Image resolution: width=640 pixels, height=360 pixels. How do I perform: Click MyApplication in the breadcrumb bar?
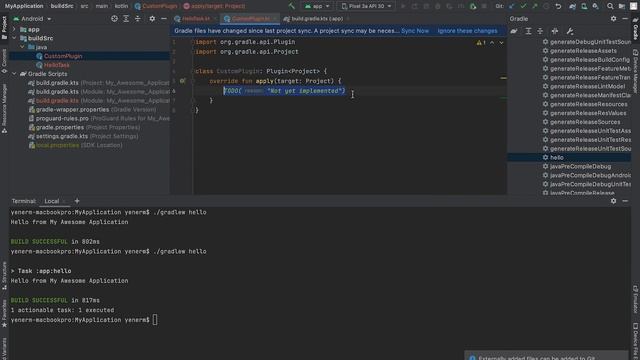point(24,6)
